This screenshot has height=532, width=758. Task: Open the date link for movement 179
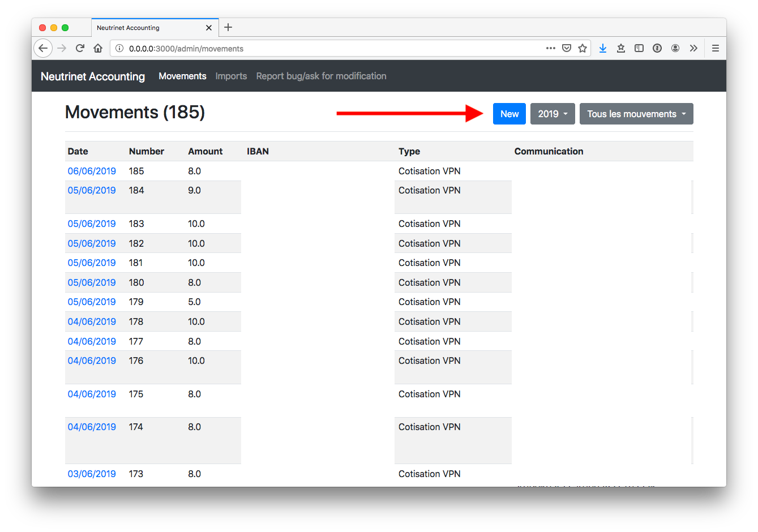point(92,302)
